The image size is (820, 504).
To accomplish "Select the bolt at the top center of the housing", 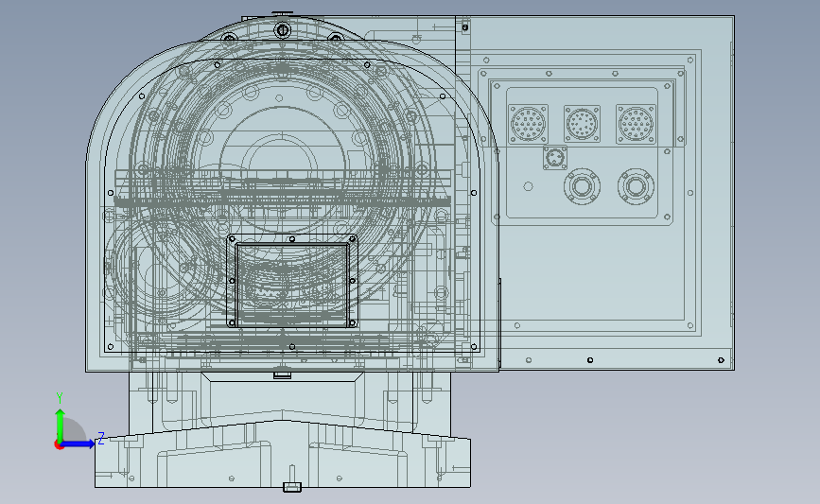I will 283,30.
